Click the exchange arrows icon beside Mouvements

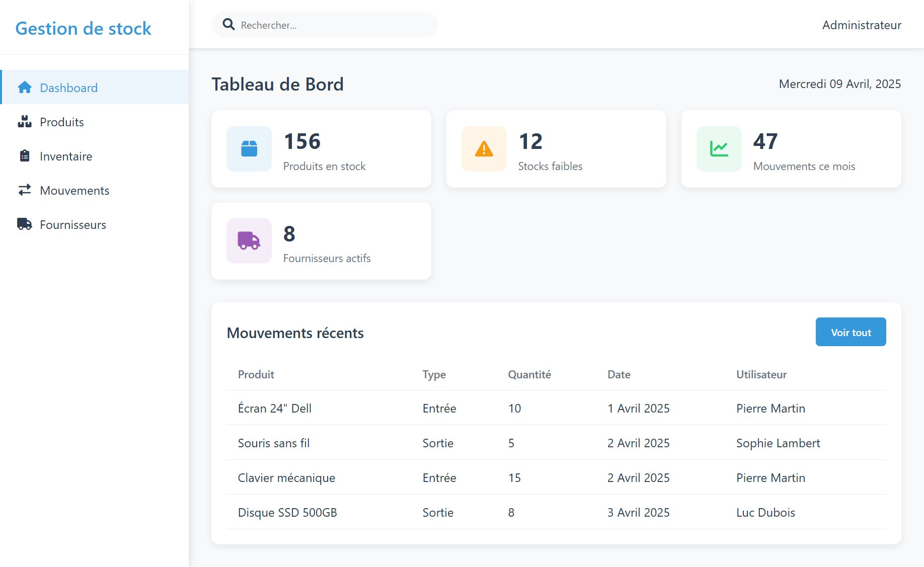[x=25, y=190]
